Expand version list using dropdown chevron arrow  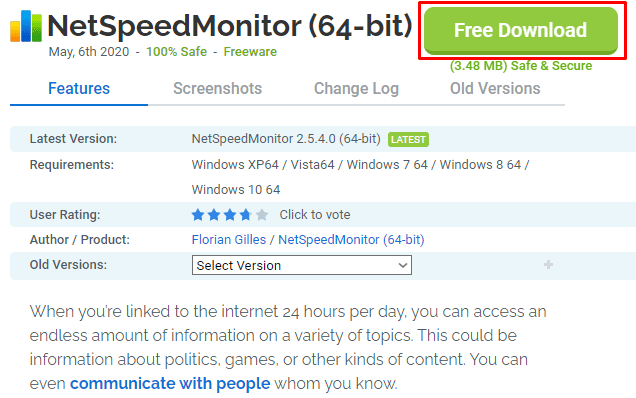pyautogui.click(x=402, y=265)
